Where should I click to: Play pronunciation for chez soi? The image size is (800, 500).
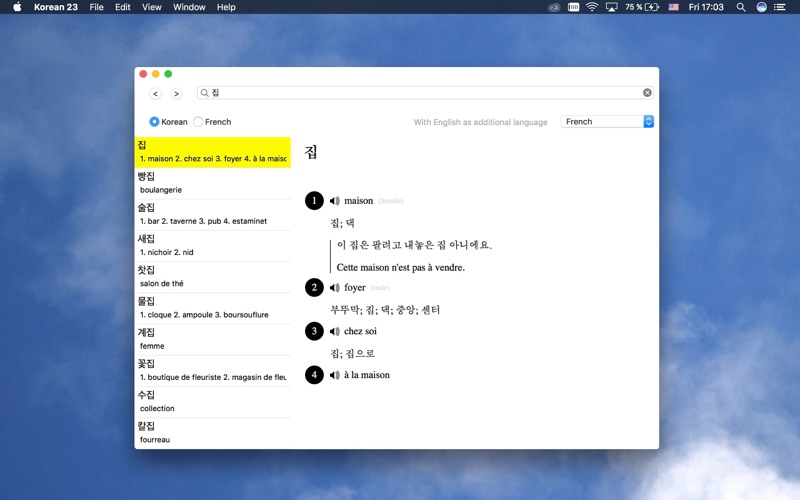[x=335, y=332]
